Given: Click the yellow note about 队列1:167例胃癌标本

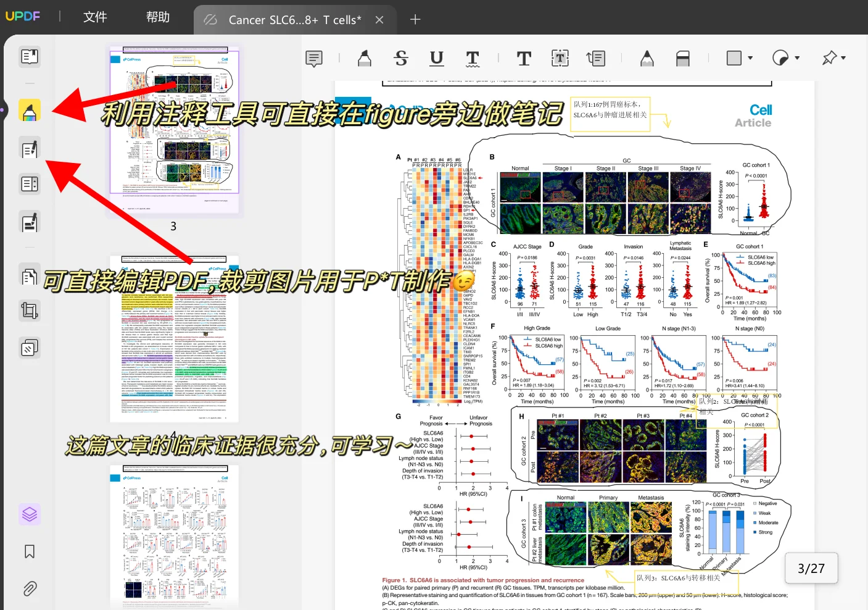Looking at the screenshot, I should 611,114.
